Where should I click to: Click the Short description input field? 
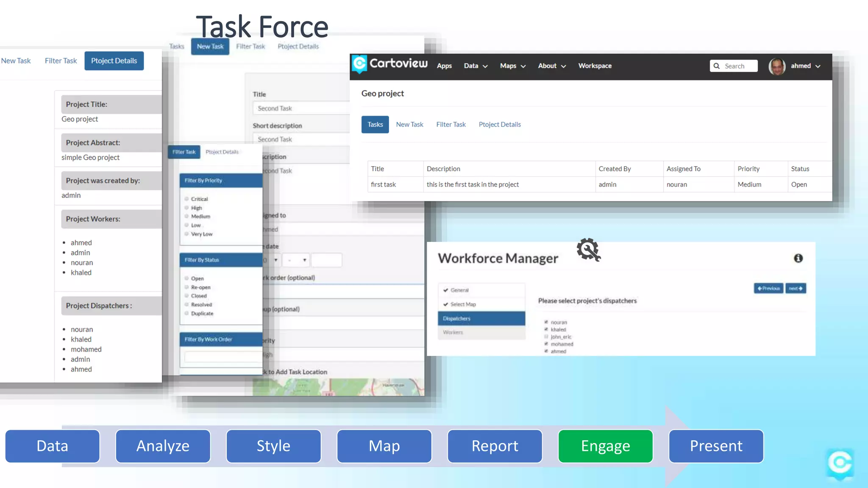click(301, 139)
